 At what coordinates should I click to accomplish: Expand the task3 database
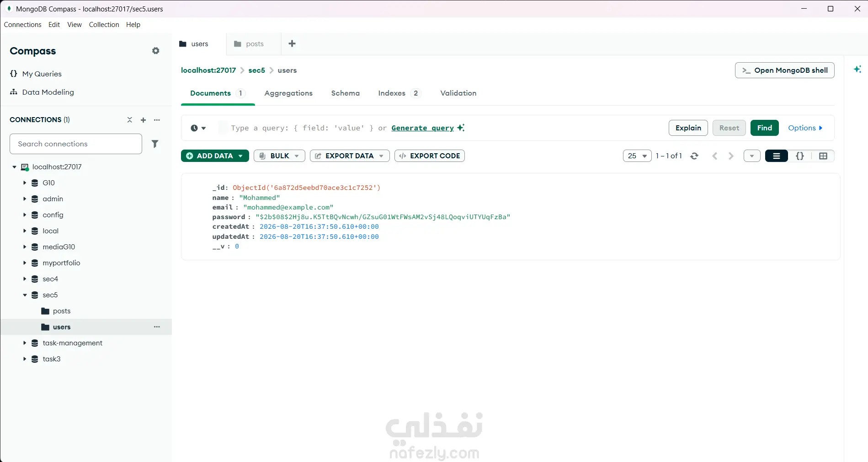(x=25, y=359)
